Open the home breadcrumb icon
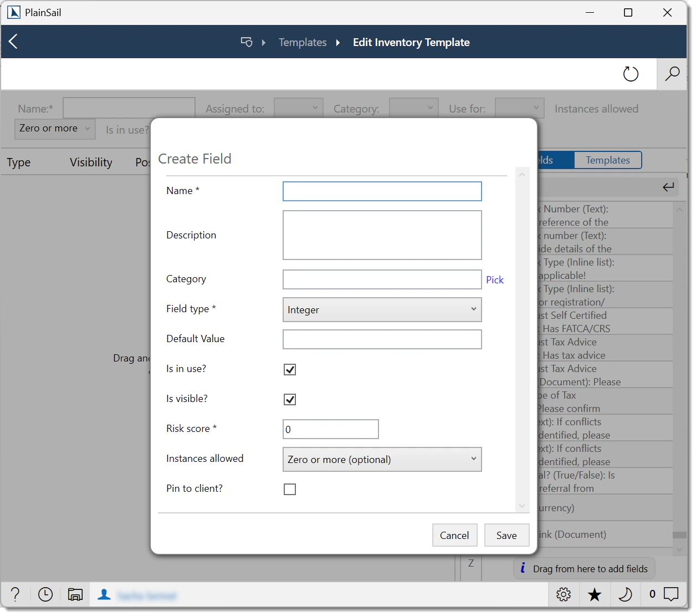The width and height of the screenshot is (696, 616). coord(247,42)
